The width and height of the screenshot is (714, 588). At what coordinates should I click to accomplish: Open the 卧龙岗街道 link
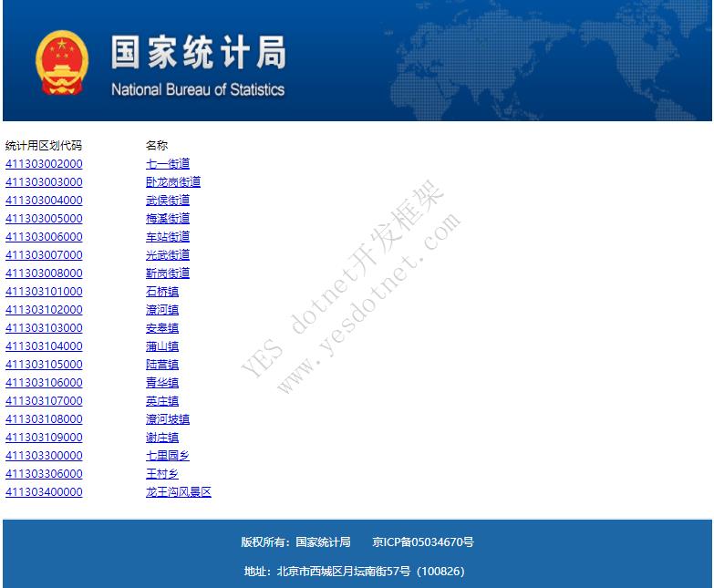(x=173, y=182)
